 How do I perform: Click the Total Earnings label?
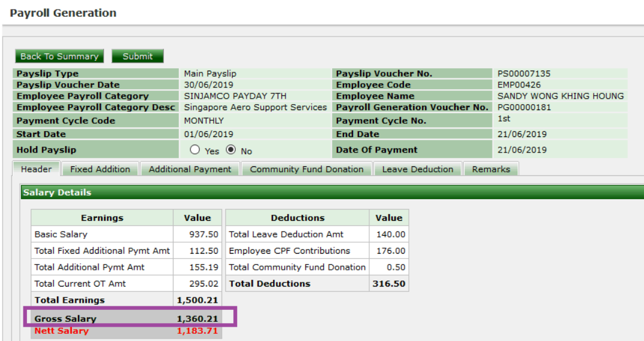click(x=69, y=300)
